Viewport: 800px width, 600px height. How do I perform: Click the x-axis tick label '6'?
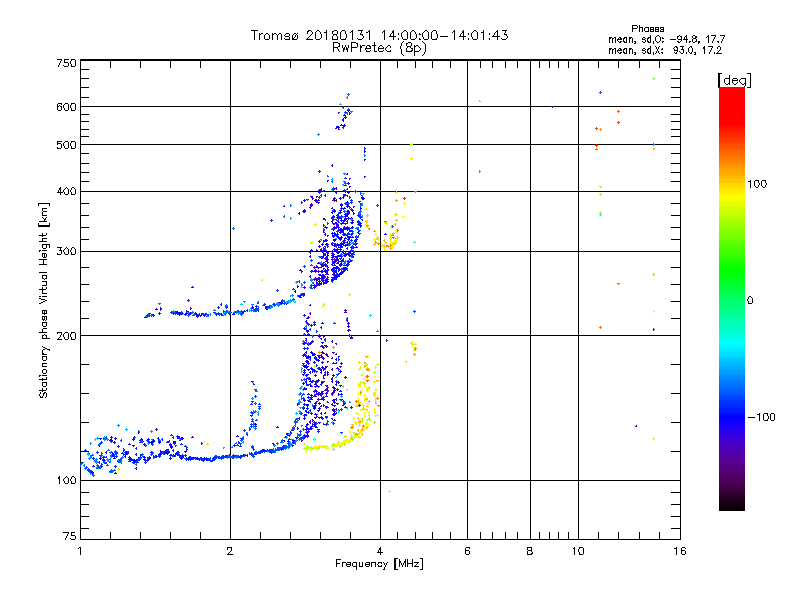pyautogui.click(x=467, y=551)
